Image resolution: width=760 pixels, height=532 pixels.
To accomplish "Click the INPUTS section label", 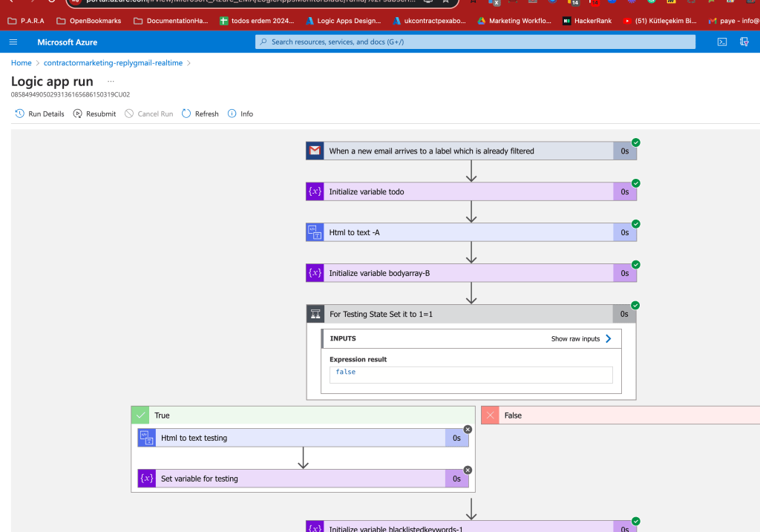I will [343, 338].
